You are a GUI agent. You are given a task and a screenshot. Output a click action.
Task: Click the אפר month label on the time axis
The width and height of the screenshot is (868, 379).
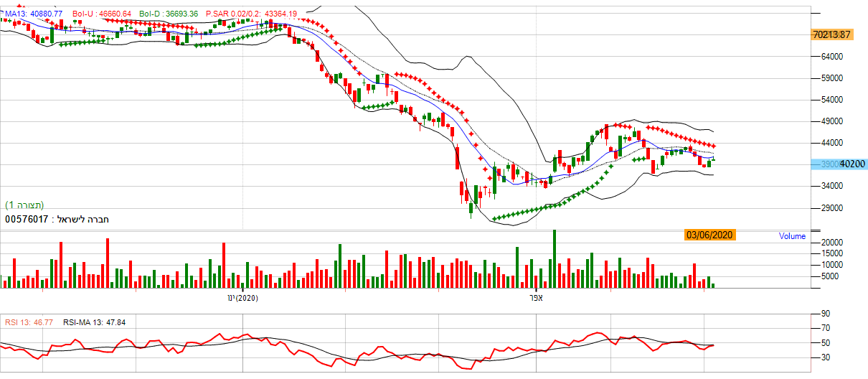[535, 298]
